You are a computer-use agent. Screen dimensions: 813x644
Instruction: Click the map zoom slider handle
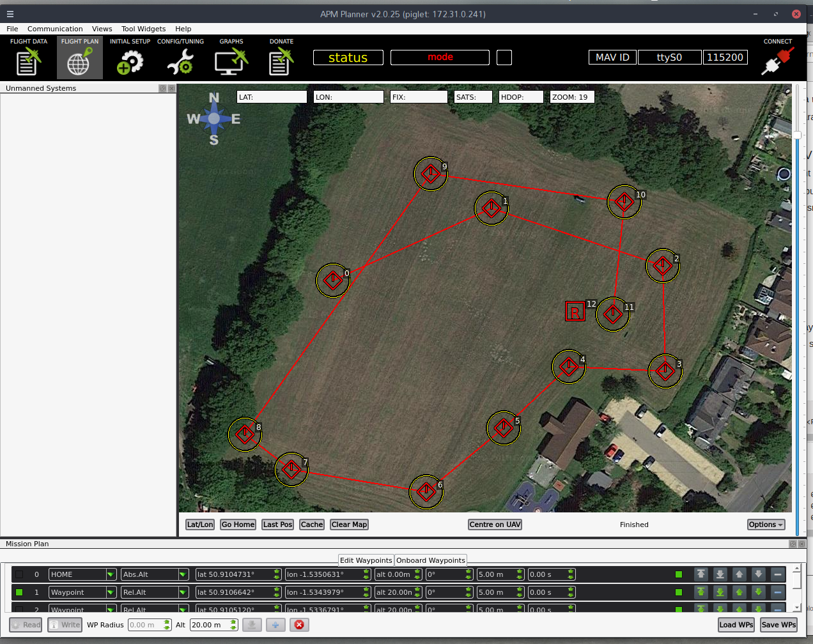pyautogui.click(x=797, y=135)
